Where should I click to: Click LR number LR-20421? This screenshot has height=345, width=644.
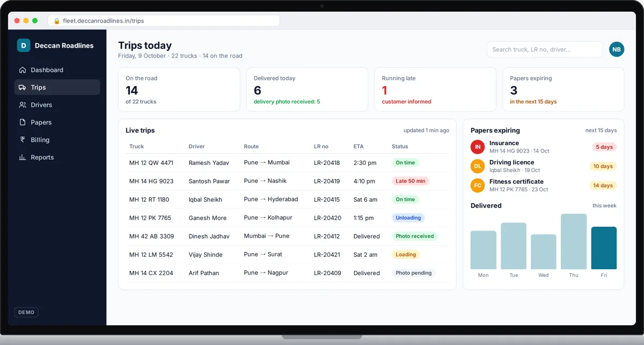pyautogui.click(x=327, y=255)
